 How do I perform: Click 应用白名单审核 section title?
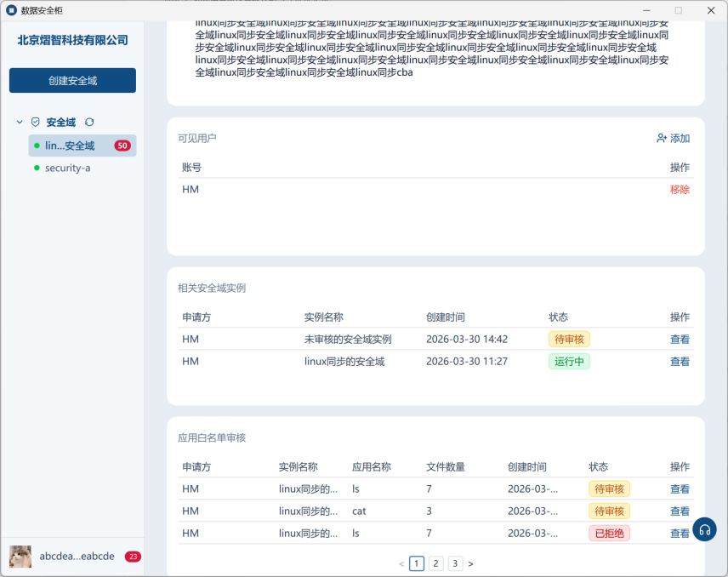[212, 437]
